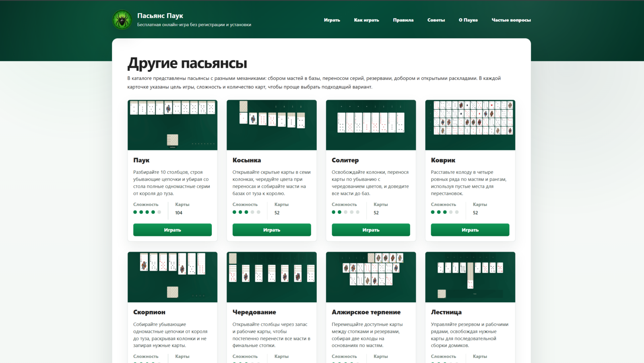Click the Солитер difficulty rating dots
Viewport: 644px width, 363px height.
(346, 212)
